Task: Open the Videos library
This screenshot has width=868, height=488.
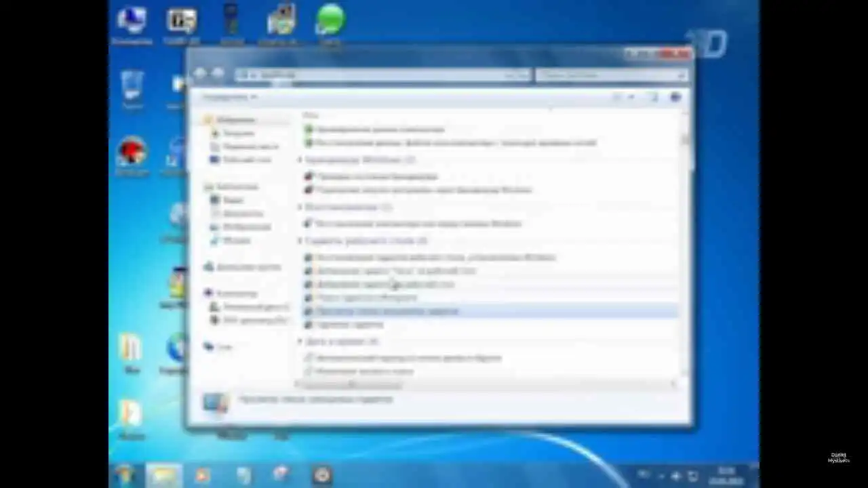Action: click(x=226, y=200)
